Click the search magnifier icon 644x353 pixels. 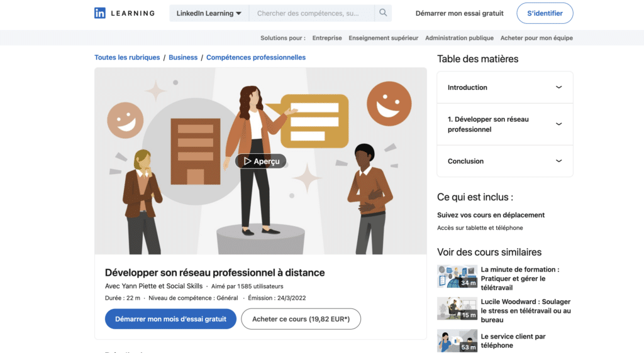[383, 13]
